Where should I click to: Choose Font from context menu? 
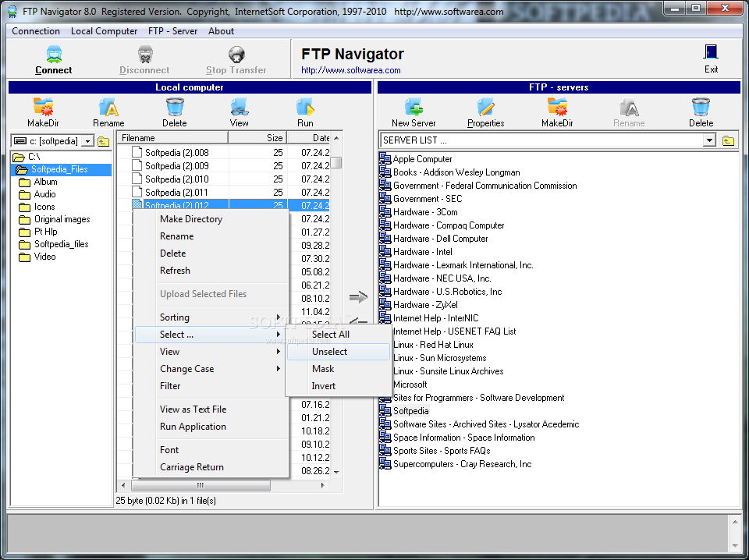point(211,450)
